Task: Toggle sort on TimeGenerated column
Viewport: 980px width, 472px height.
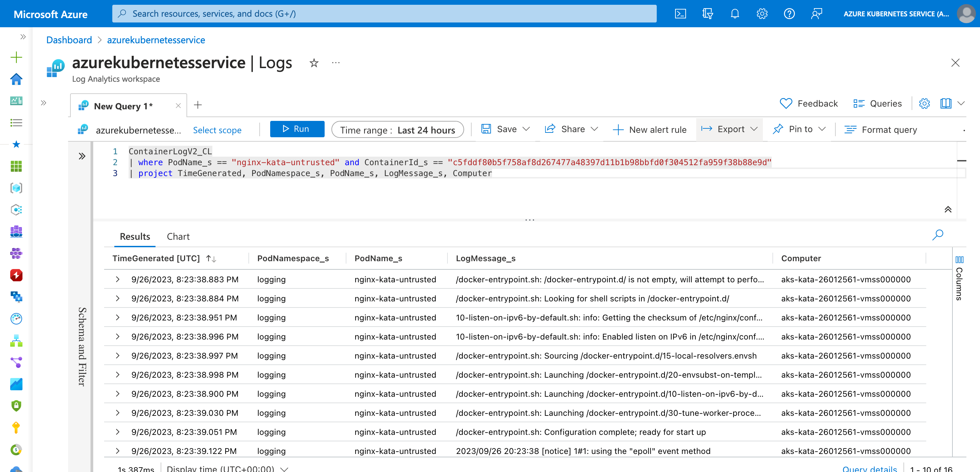Action: [211, 259]
